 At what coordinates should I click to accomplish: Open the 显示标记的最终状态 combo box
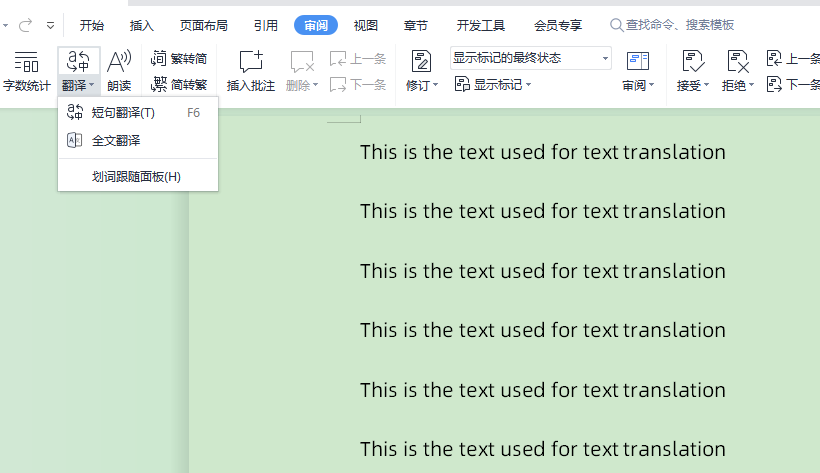pos(530,58)
